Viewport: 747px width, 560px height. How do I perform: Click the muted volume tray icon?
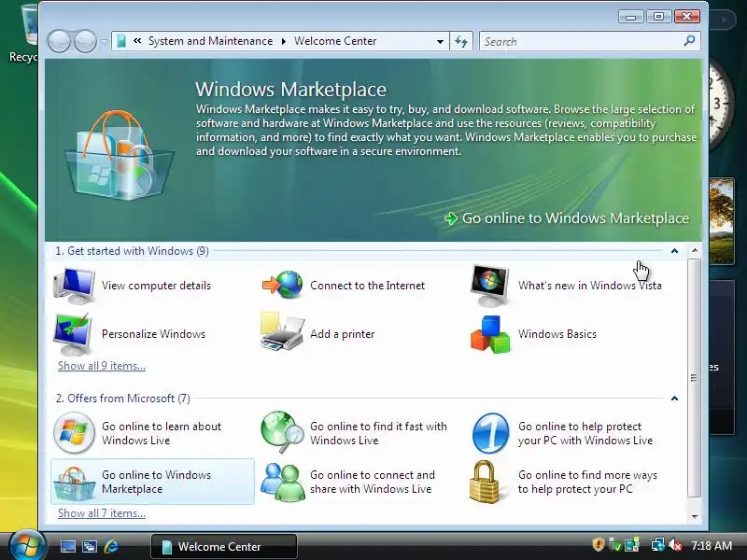point(674,545)
